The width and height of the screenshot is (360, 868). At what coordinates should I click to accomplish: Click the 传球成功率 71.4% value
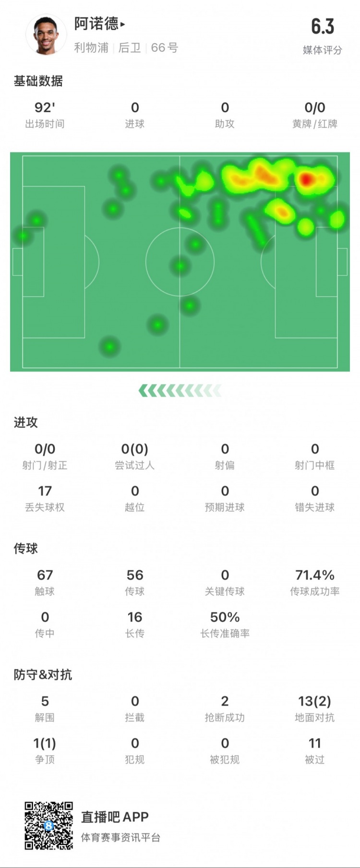[x=314, y=575]
